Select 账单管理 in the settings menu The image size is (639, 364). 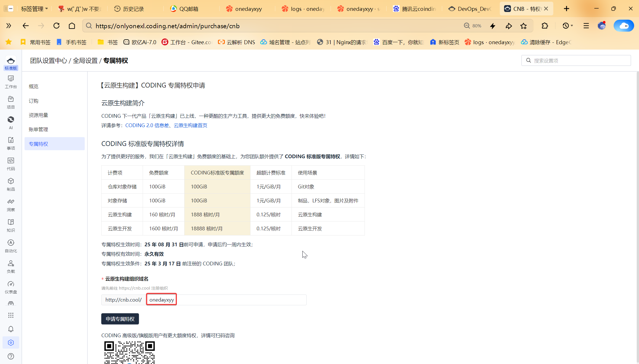tap(54, 129)
